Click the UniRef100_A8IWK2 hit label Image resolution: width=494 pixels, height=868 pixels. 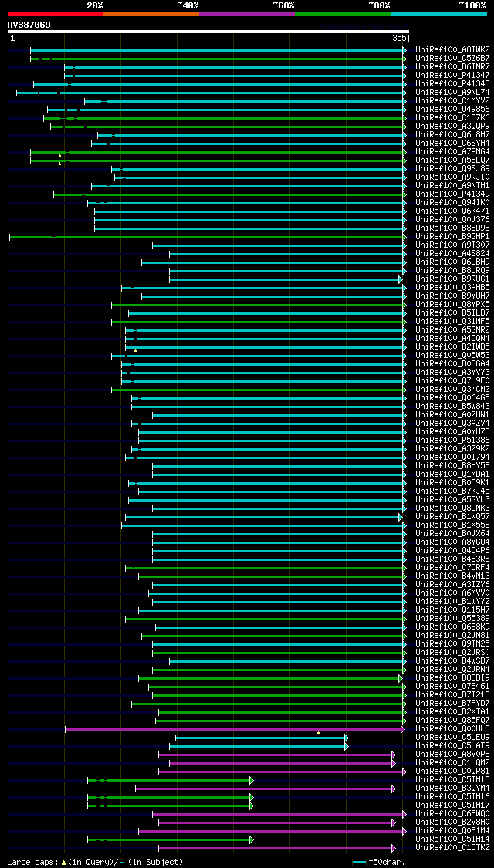[x=452, y=50]
